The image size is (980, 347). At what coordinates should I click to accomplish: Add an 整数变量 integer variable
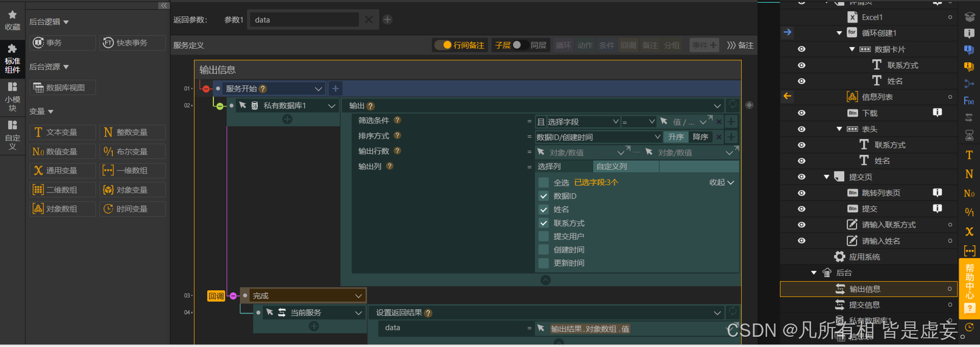(133, 132)
